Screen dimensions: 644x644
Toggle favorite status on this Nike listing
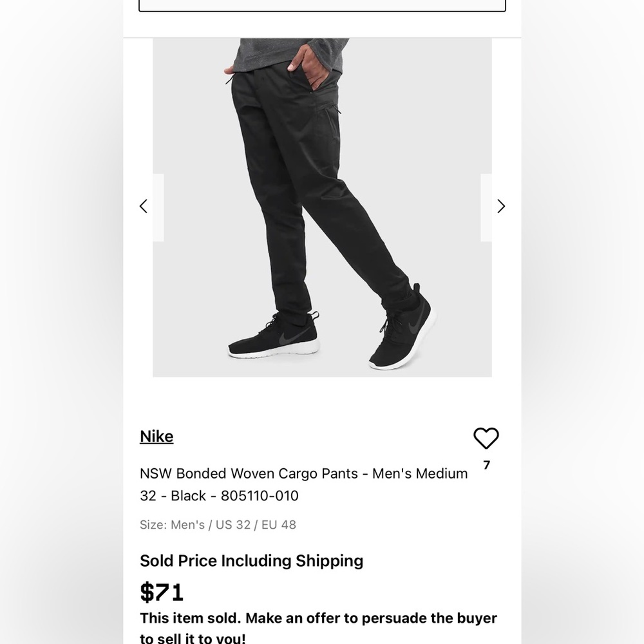[x=486, y=439]
